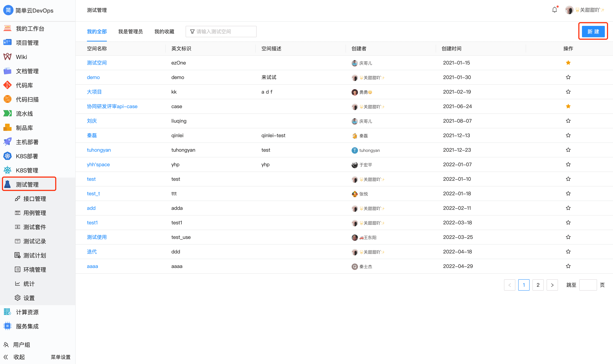Viewport: 613px width, 364px height.
Task: Favorite the demo space
Action: [568, 77]
